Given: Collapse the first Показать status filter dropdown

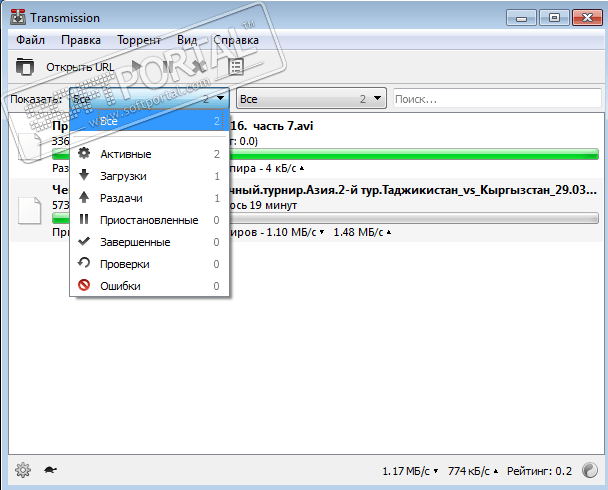Looking at the screenshot, I should 149,98.
